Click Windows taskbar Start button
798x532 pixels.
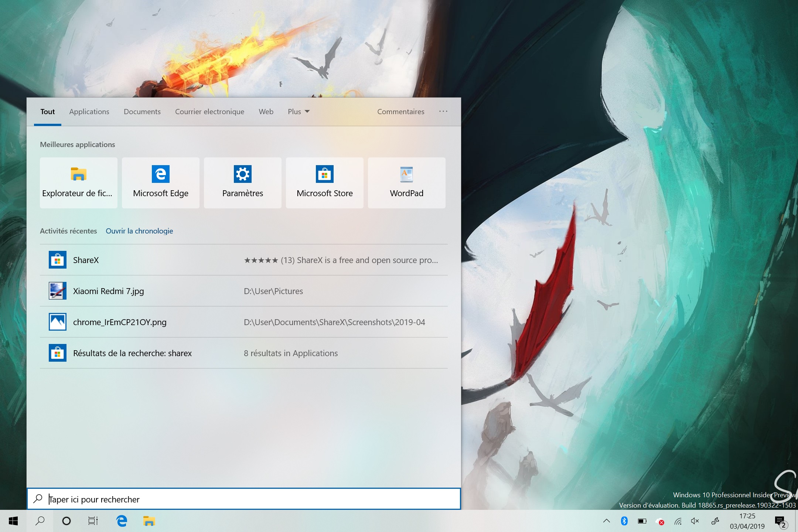pyautogui.click(x=11, y=521)
